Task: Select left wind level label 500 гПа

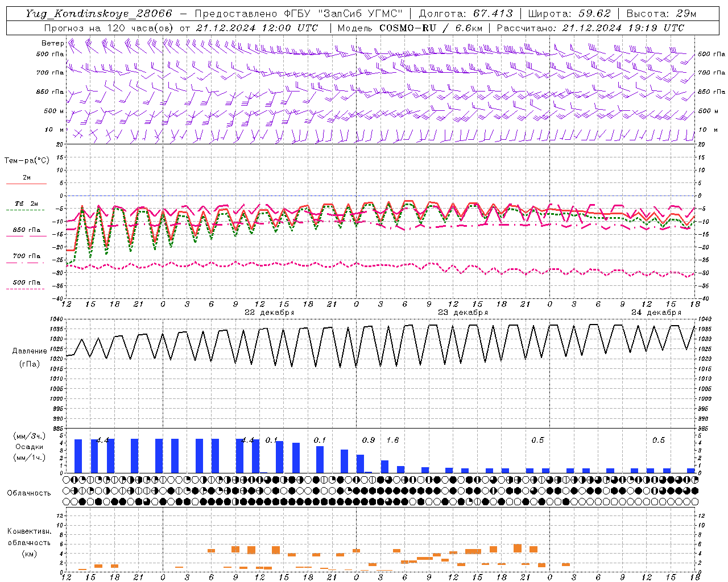Action: [50, 54]
